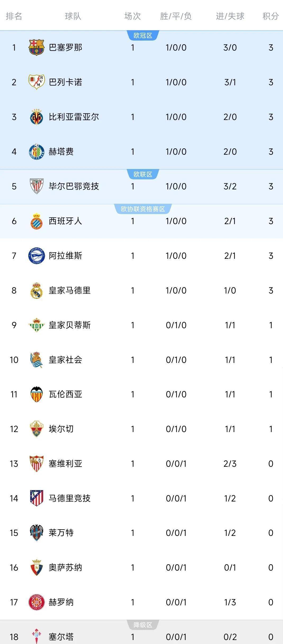Open the 阿拉维斯 team name link
283x644 pixels.
click(x=65, y=256)
